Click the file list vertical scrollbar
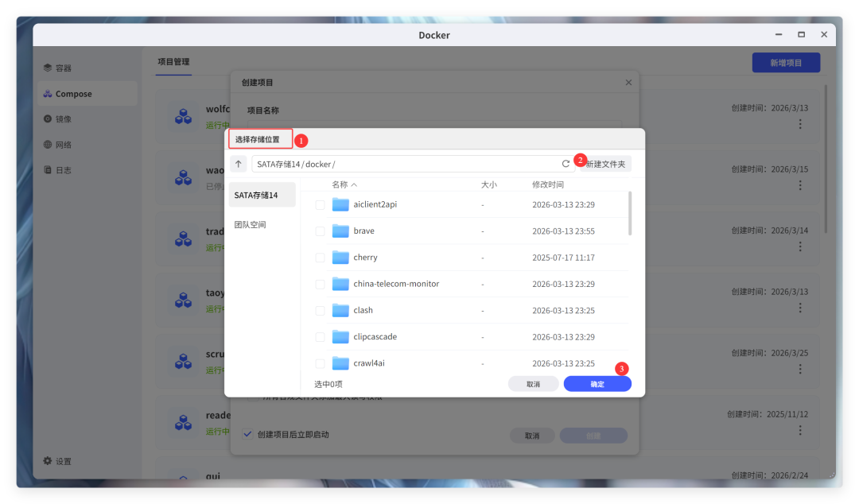 point(630,213)
